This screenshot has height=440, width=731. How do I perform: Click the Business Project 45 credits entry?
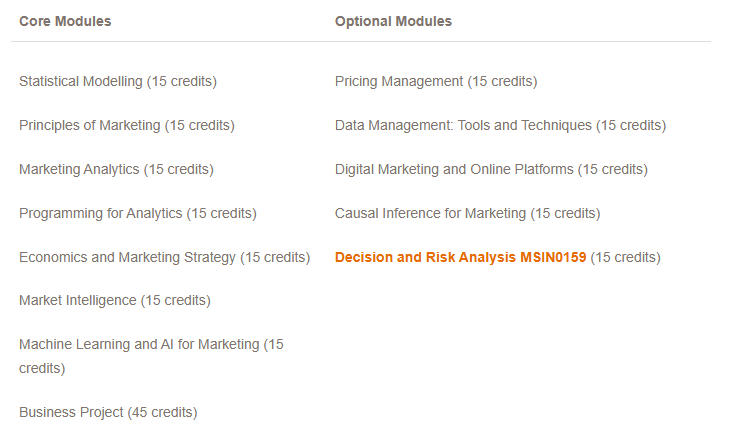tap(108, 412)
